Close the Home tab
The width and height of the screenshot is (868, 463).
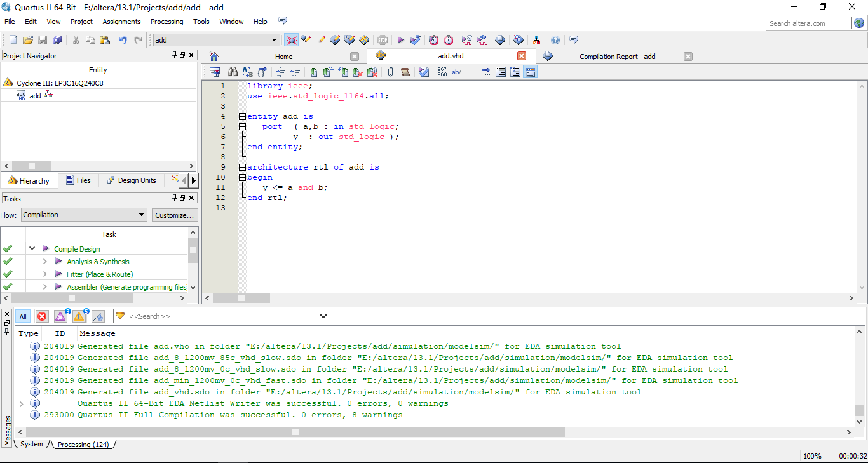point(355,57)
